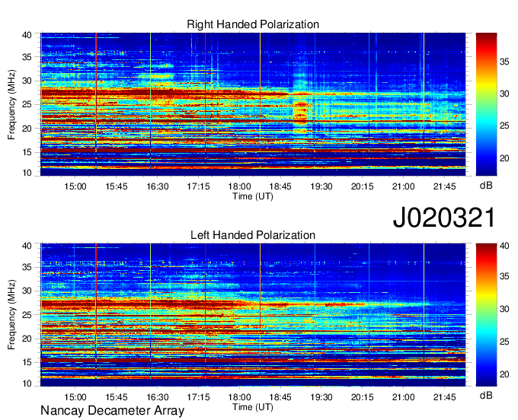Image resolution: width=518 pixels, height=420 pixels.
Task: Click 17:15 time tick on Left Handed plot
Action: 198,397
